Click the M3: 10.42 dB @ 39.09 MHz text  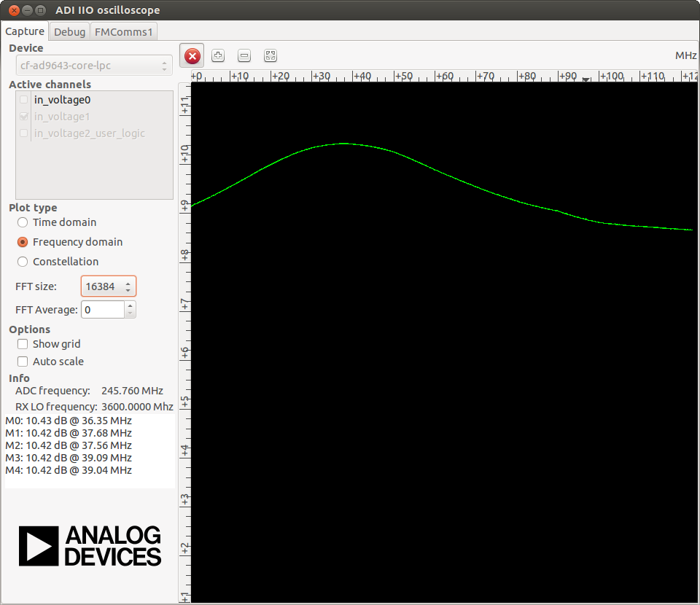69,458
